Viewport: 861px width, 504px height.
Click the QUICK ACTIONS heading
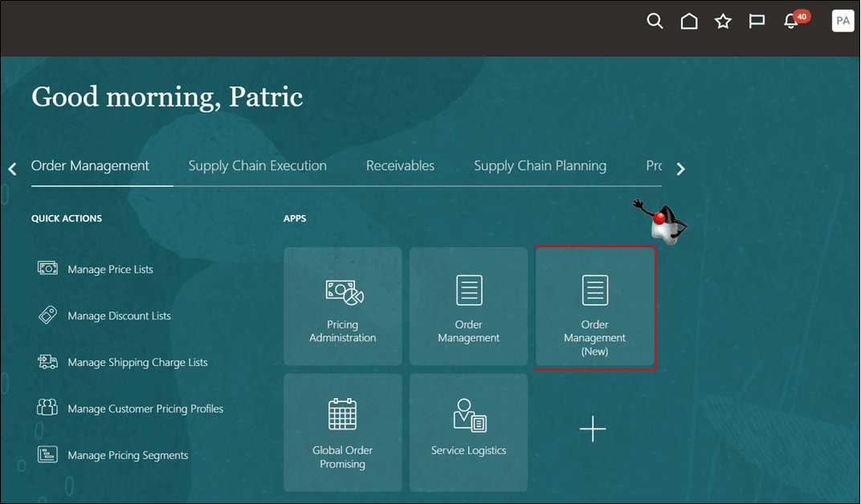(x=67, y=218)
